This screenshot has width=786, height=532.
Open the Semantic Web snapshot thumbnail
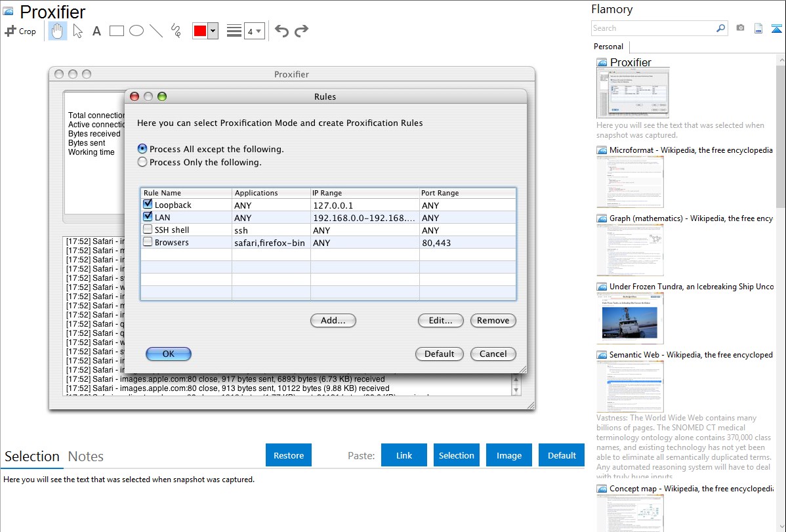(x=630, y=386)
